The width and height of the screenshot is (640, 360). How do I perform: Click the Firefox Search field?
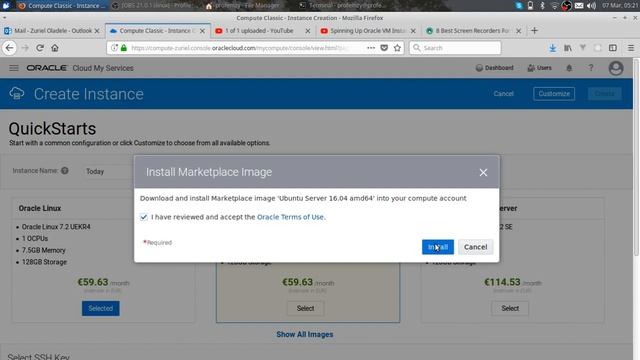[455, 48]
